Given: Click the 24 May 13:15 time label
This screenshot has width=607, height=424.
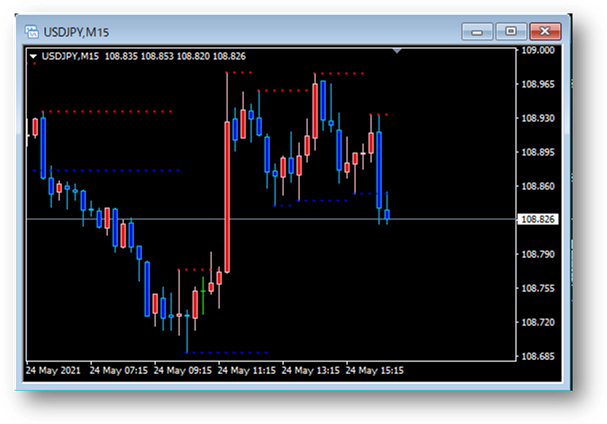Looking at the screenshot, I should pos(310,371).
